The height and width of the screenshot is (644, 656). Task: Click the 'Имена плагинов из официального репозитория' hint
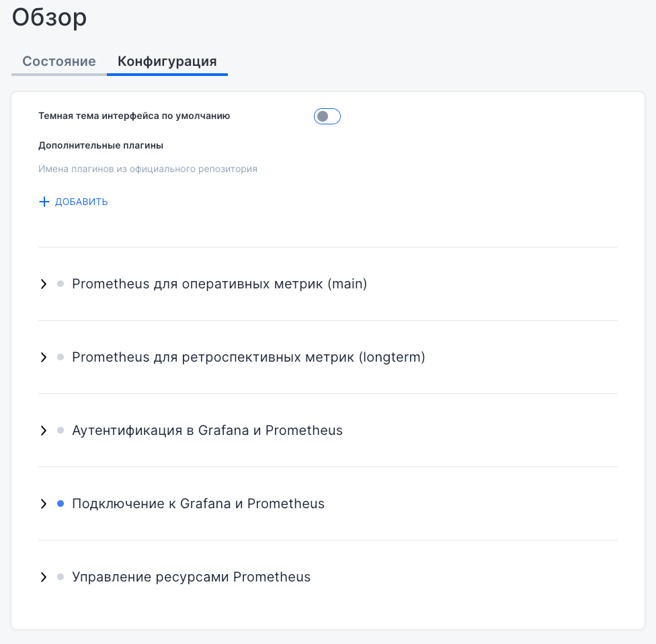click(148, 169)
